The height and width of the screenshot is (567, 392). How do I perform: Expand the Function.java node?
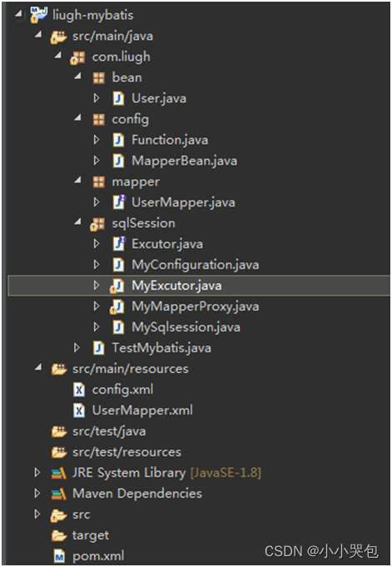pos(97,140)
